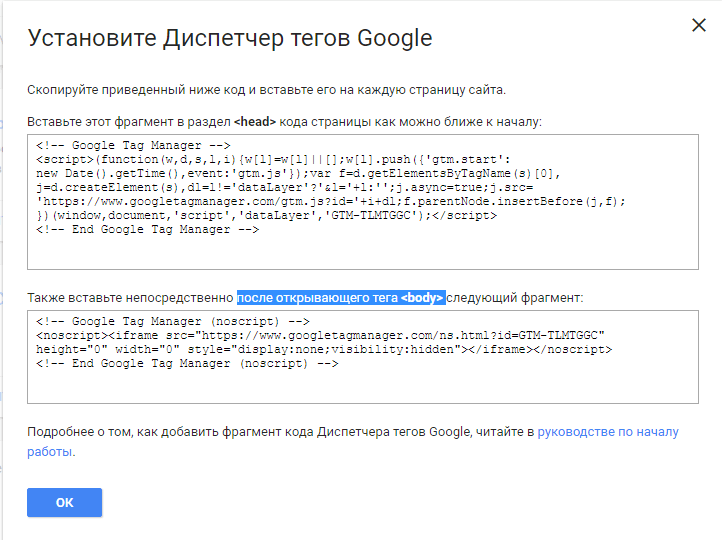This screenshot has height=540, width=722.
Task: Click the googletagmanager.com/gtm.js URL line
Action: [x=331, y=202]
